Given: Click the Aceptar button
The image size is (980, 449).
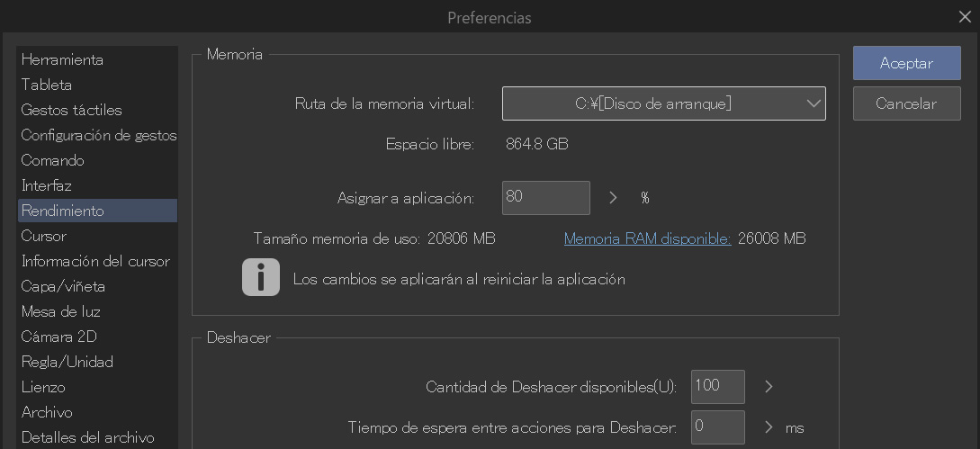Looking at the screenshot, I should [906, 64].
